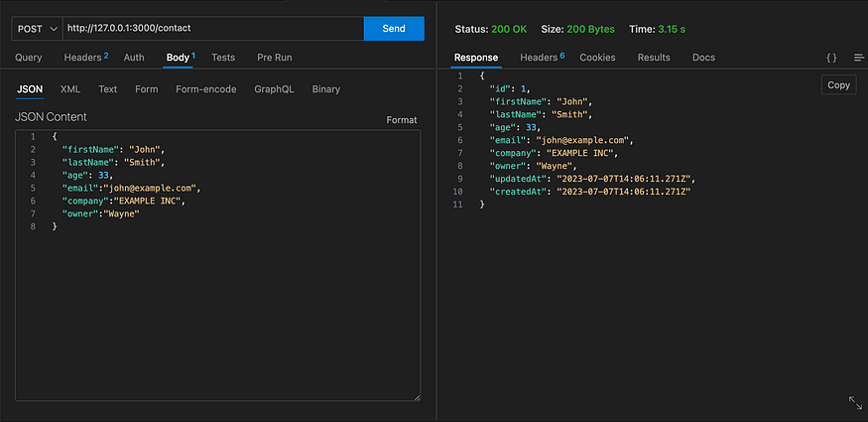Toggle the raw JSON braces view icon
The image size is (868, 422).
831,58
